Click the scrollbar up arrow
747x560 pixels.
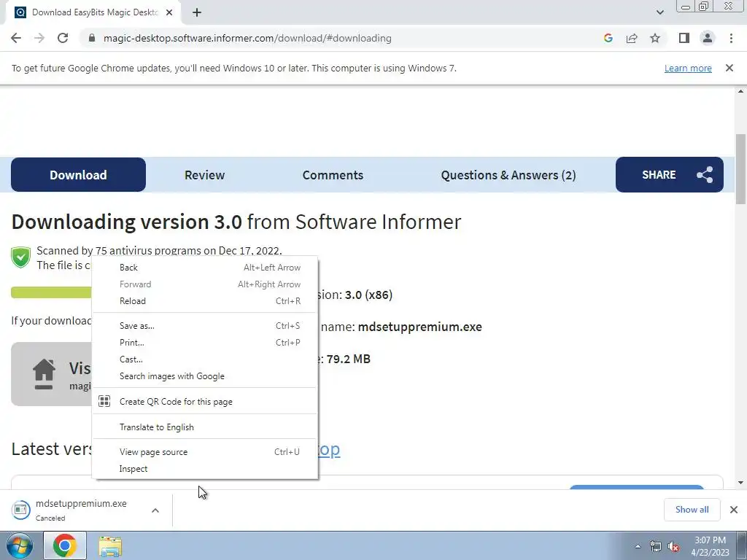[740, 91]
